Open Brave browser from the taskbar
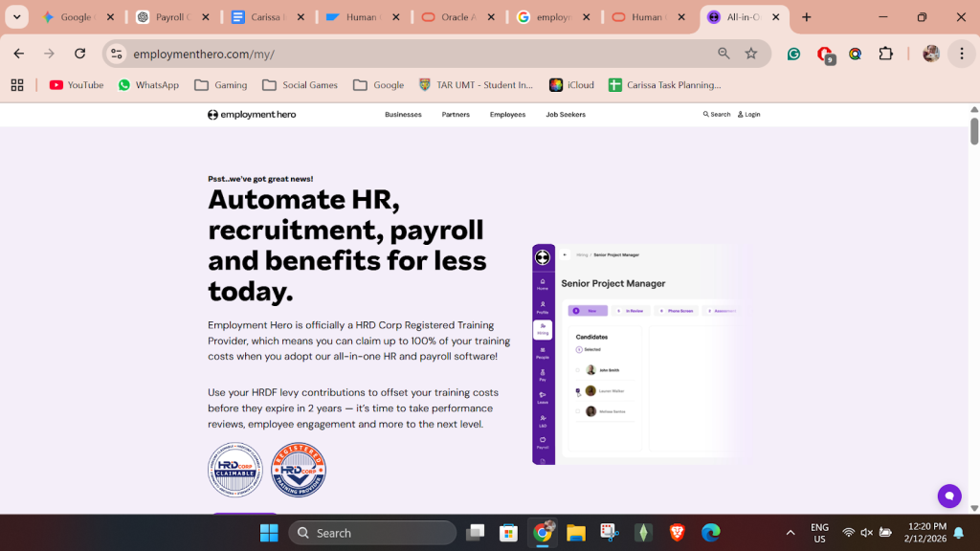The height and width of the screenshot is (551, 980). pos(677,533)
